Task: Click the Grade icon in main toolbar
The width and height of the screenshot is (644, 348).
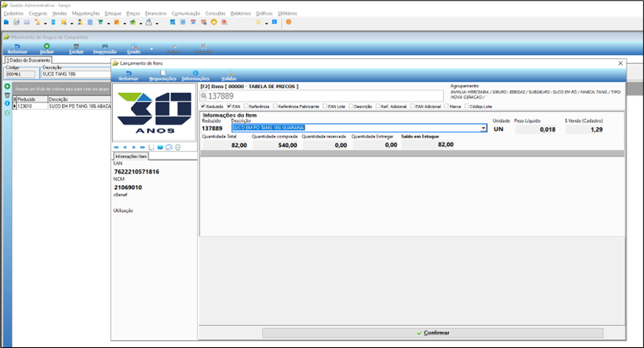Action: tap(134, 46)
